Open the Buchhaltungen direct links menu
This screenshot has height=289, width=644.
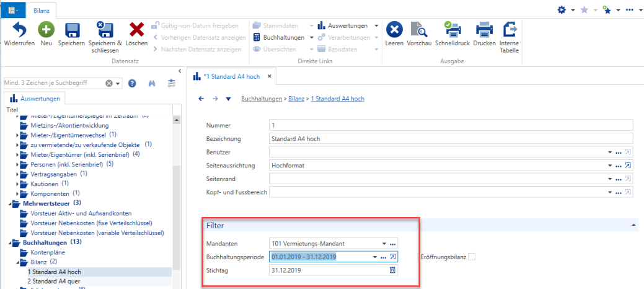[x=283, y=37]
